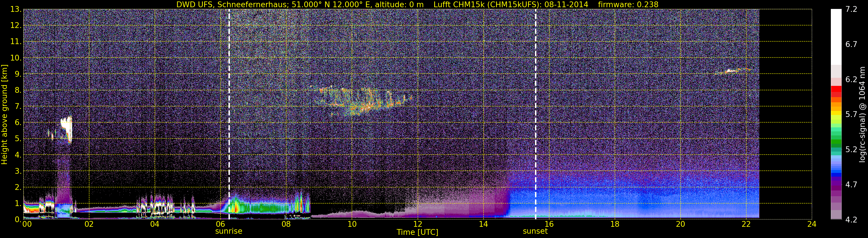Click the time axis tick label "10"
868x238 pixels.
(x=352, y=224)
